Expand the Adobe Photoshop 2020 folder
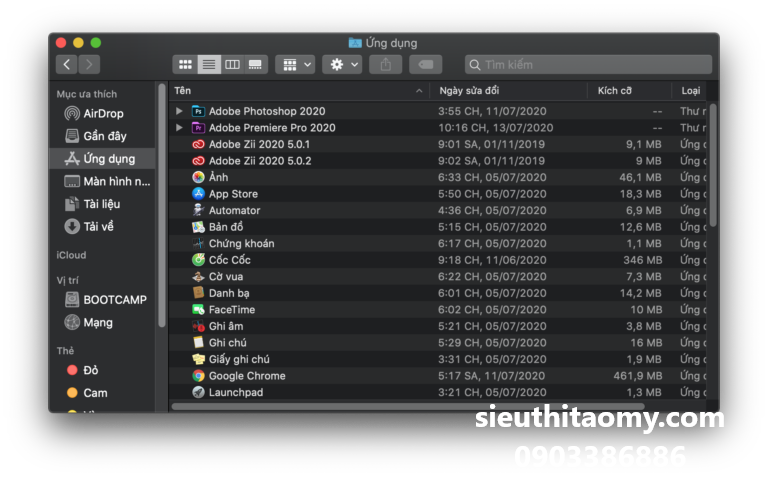 [x=179, y=111]
